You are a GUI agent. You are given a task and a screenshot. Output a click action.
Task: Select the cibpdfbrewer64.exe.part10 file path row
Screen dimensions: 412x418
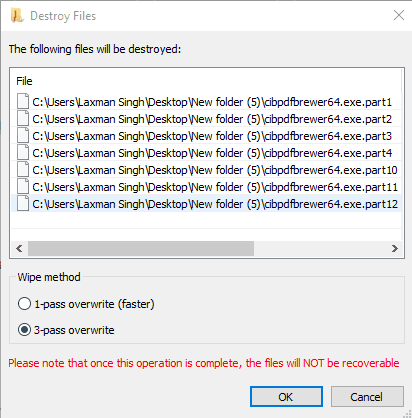[206, 170]
